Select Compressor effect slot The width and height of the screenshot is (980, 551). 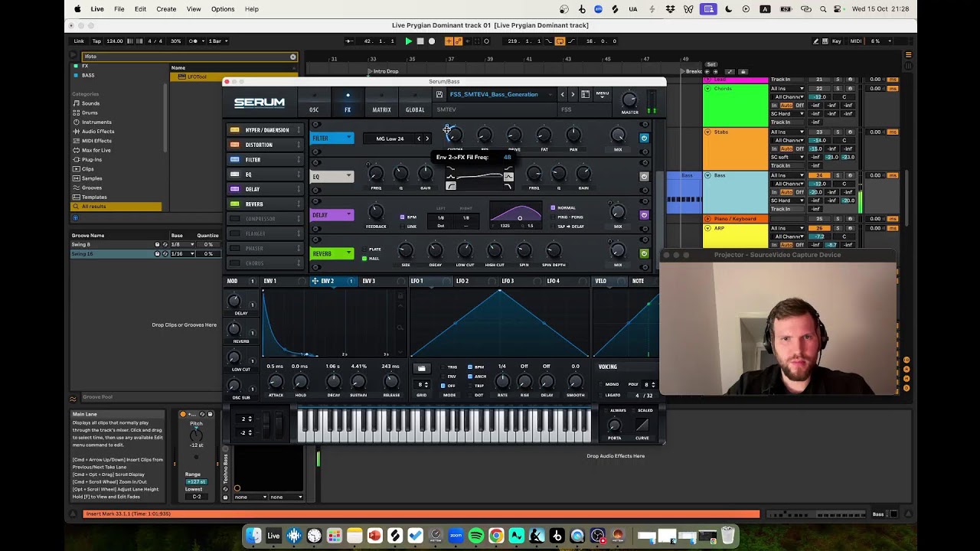point(264,219)
